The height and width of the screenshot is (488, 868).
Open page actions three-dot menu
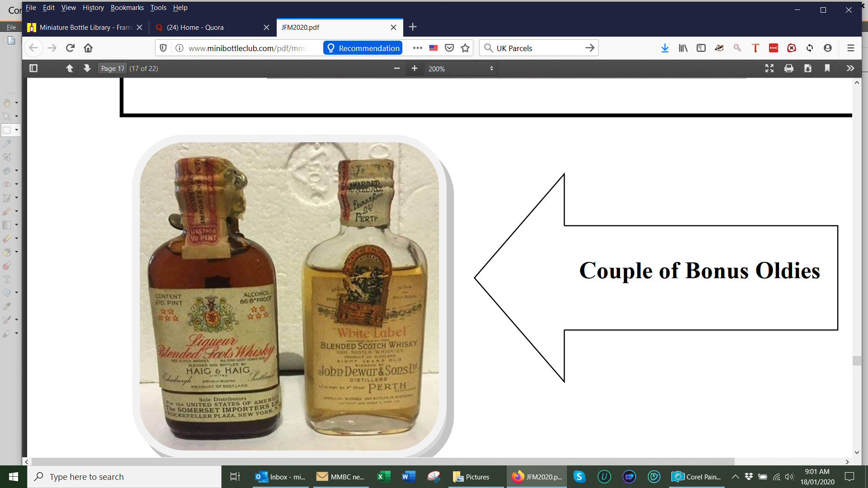click(x=417, y=48)
